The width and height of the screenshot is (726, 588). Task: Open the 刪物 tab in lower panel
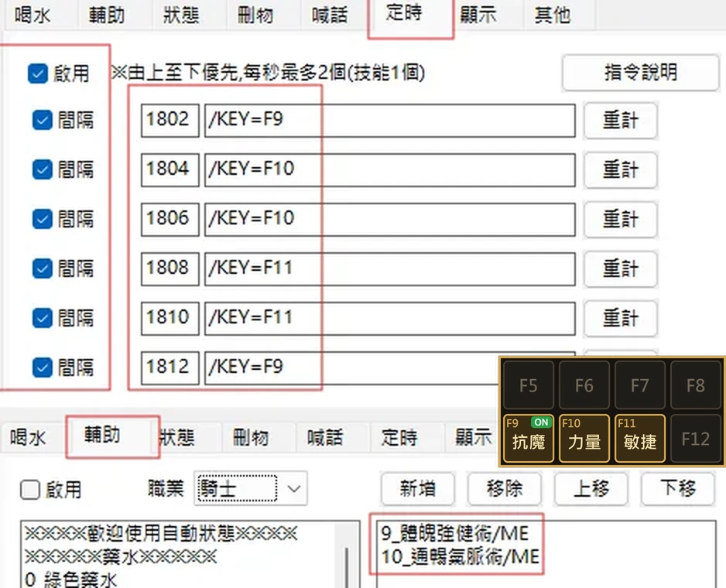[x=251, y=438]
